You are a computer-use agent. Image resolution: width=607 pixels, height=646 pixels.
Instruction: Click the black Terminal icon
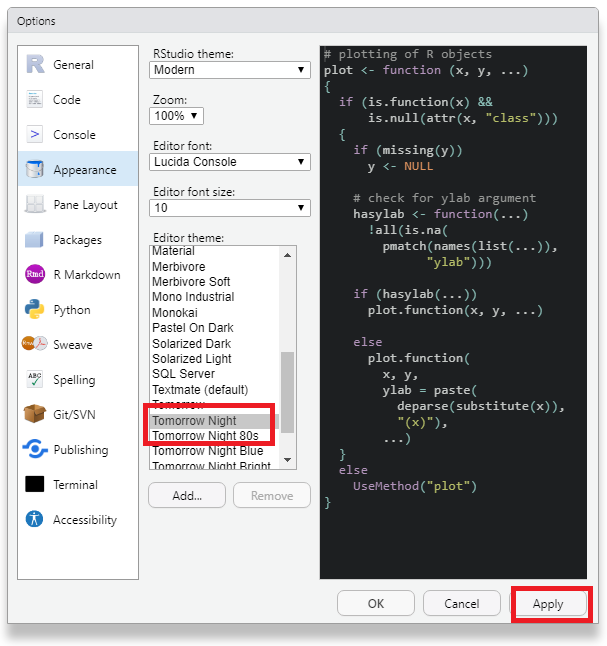(35, 484)
